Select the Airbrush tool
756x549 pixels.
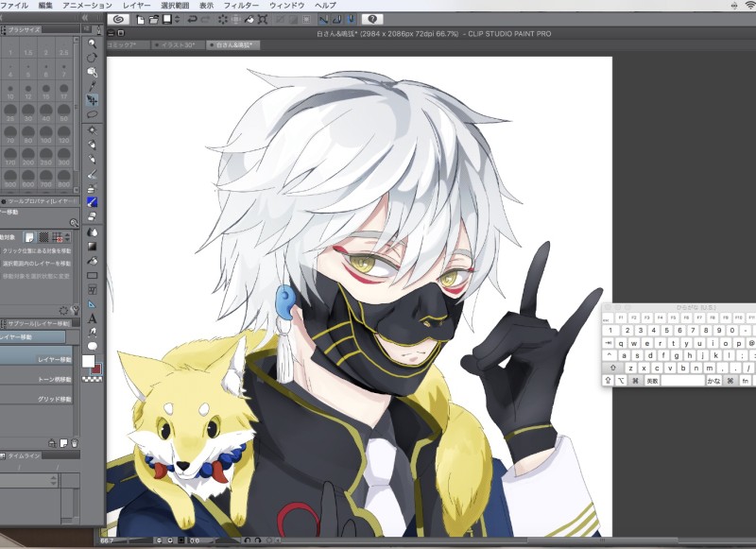[92, 188]
